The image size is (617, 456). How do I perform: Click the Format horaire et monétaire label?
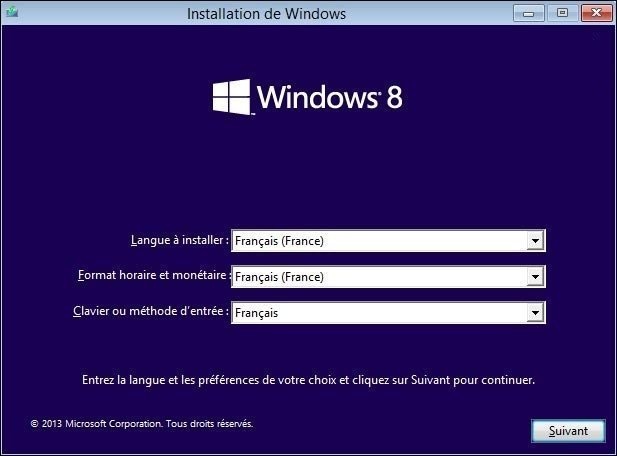pyautogui.click(x=154, y=275)
